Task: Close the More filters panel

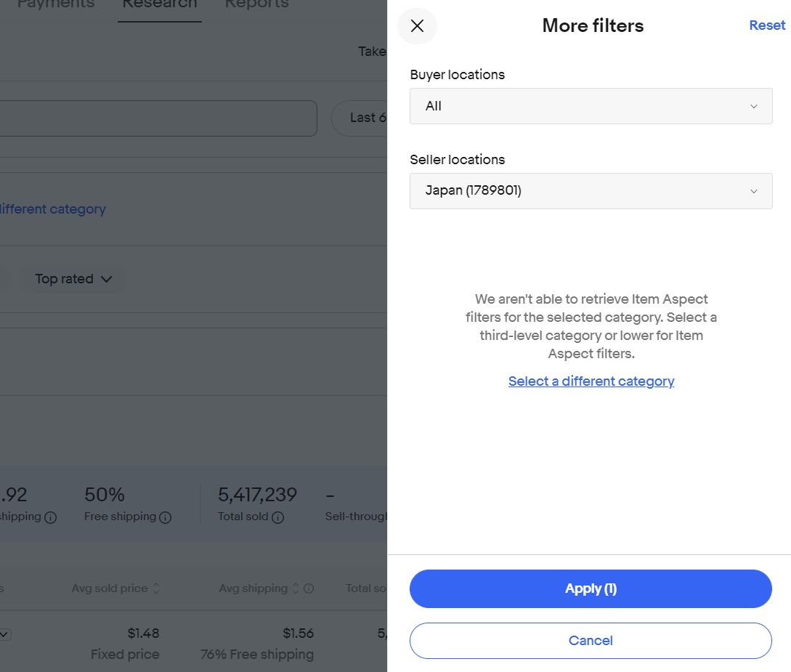Action: (x=417, y=26)
